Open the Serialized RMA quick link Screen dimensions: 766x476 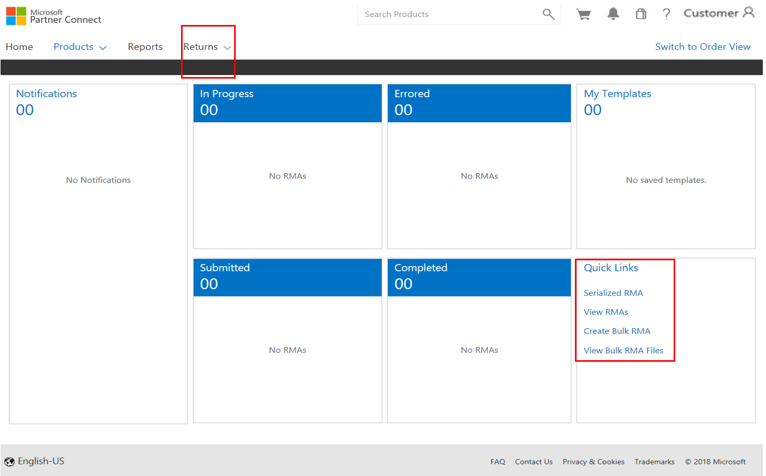[x=613, y=293]
